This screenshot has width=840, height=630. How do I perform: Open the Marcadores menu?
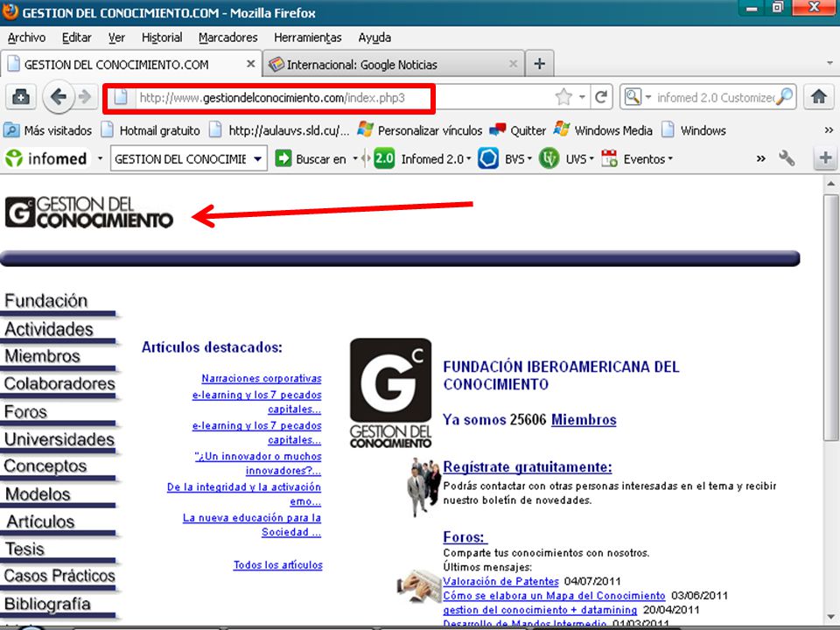pyautogui.click(x=228, y=38)
